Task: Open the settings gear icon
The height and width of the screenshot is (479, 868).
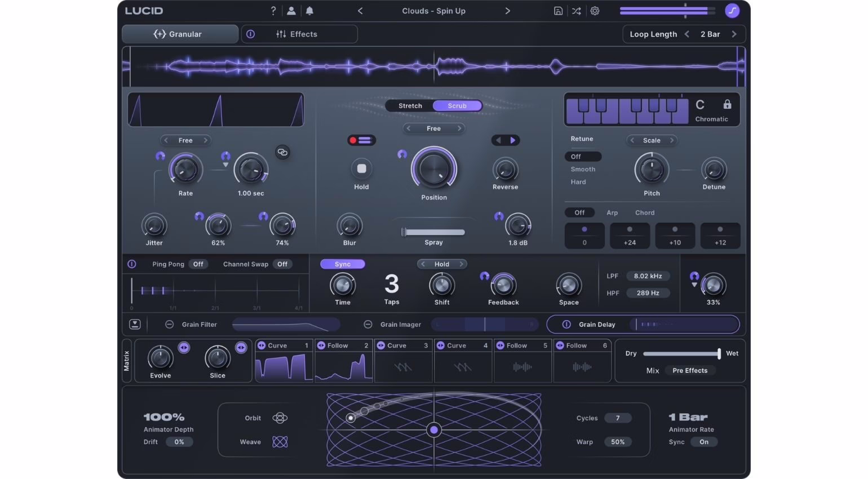Action: 595,11
